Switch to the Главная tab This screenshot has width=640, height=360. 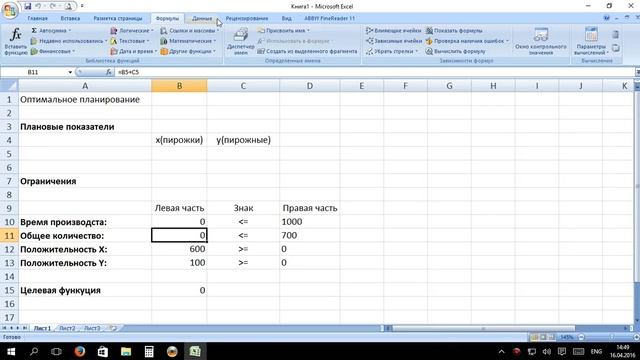(x=38, y=18)
